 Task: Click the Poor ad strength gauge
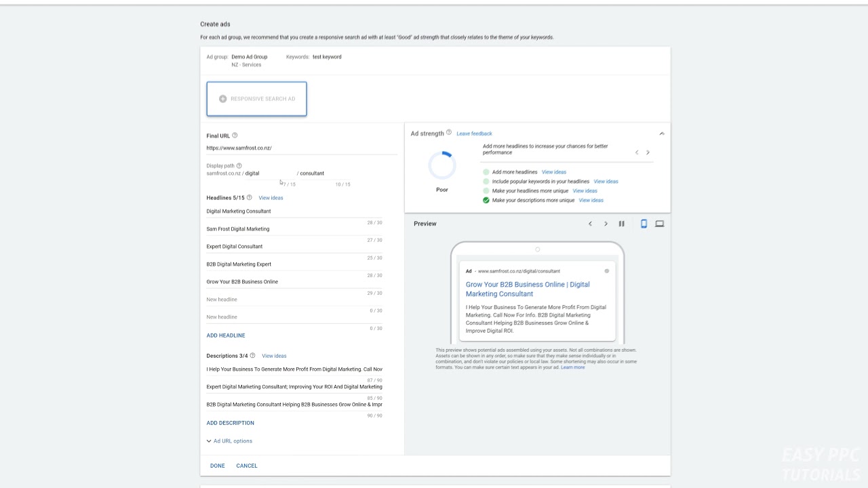click(x=442, y=165)
